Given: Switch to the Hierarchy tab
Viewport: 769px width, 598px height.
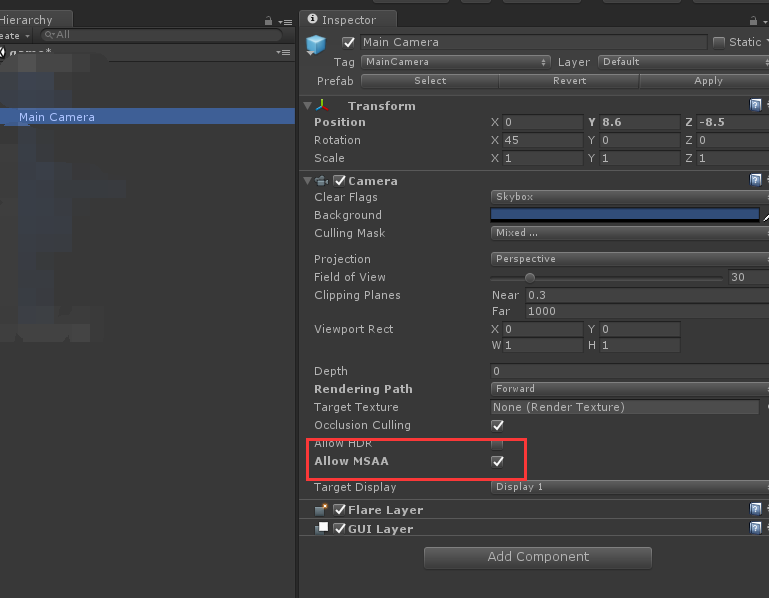Looking at the screenshot, I should (x=34, y=20).
